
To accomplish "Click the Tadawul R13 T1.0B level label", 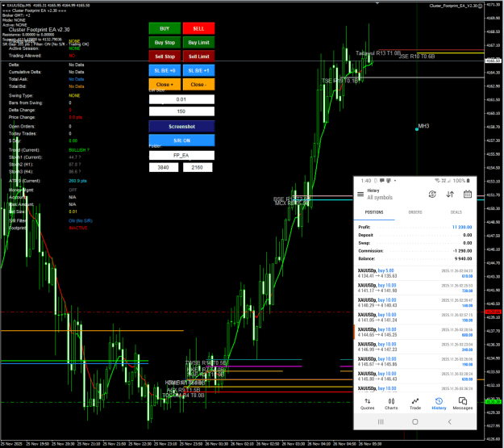I will click(x=378, y=53).
